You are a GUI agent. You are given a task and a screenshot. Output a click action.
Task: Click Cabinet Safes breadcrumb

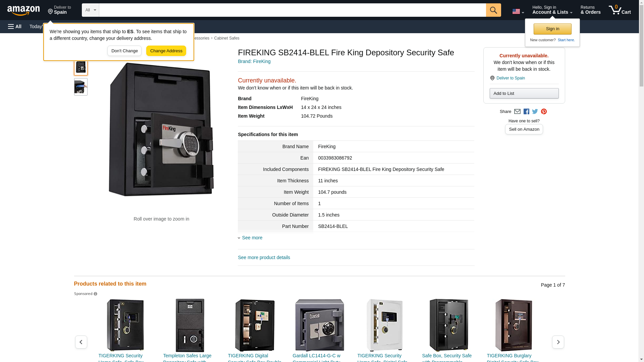[x=226, y=38]
